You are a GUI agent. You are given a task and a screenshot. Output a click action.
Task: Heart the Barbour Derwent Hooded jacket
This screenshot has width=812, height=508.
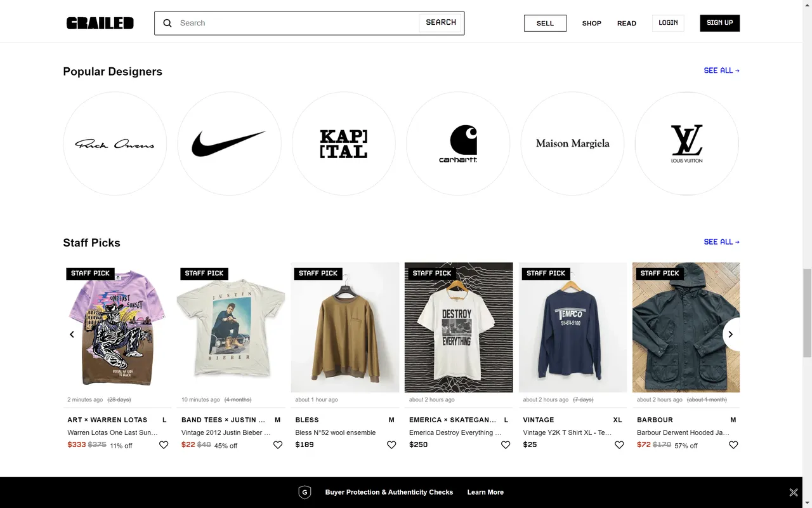733,445
